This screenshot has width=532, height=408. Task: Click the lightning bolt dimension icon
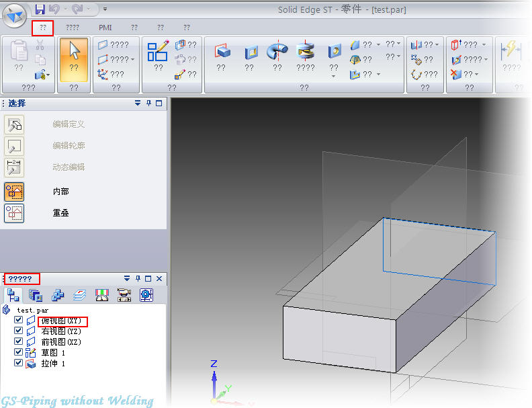click(511, 50)
